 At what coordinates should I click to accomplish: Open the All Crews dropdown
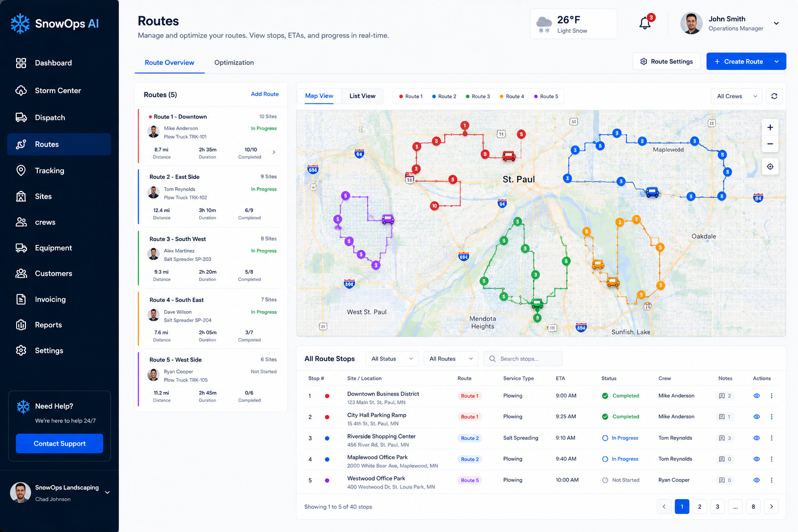pyautogui.click(x=736, y=96)
